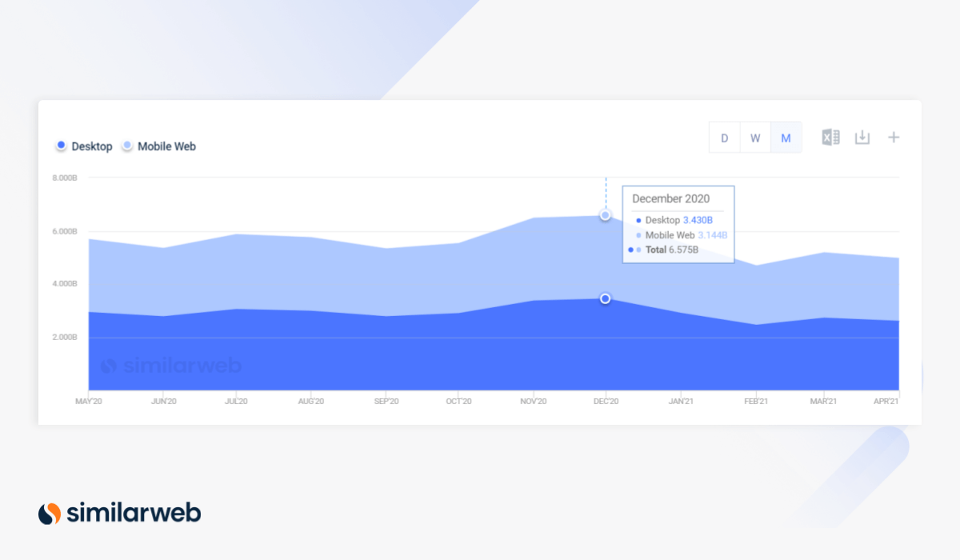Export data to Excel
960x560 pixels.
pos(830,137)
